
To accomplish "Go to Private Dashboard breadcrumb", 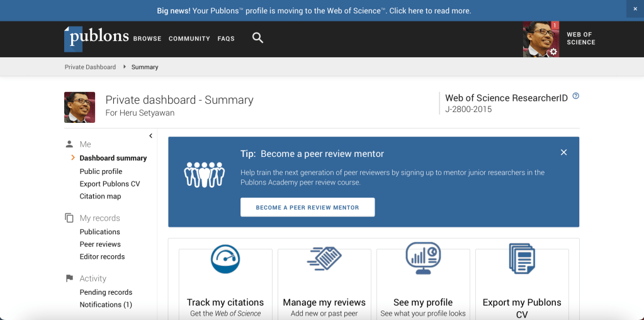I will [90, 67].
